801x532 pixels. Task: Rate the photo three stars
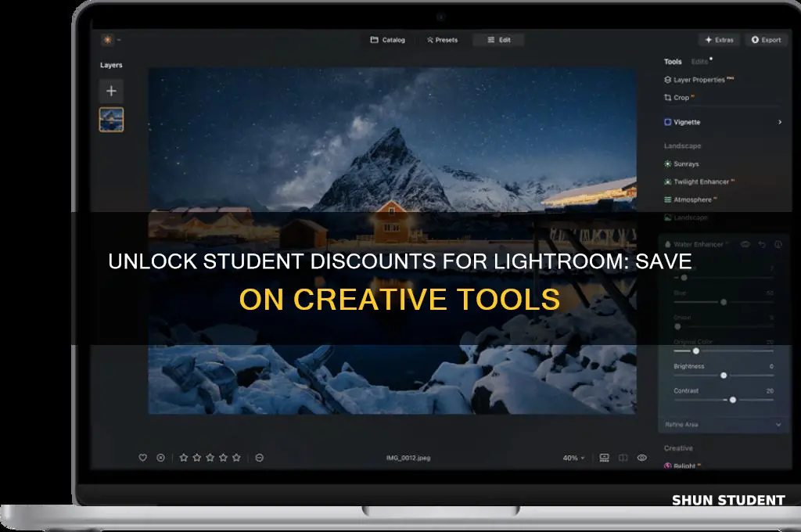[210, 458]
